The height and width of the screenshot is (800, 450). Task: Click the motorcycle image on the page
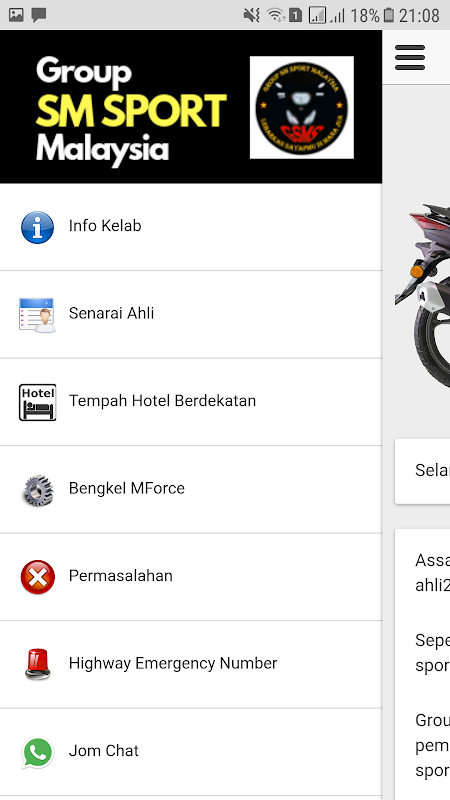click(422, 296)
